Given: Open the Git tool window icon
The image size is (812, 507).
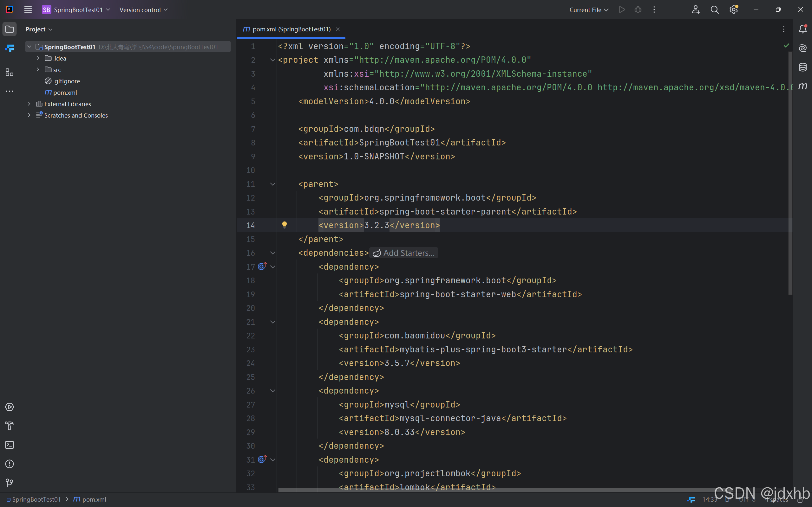Looking at the screenshot, I should pos(10,483).
